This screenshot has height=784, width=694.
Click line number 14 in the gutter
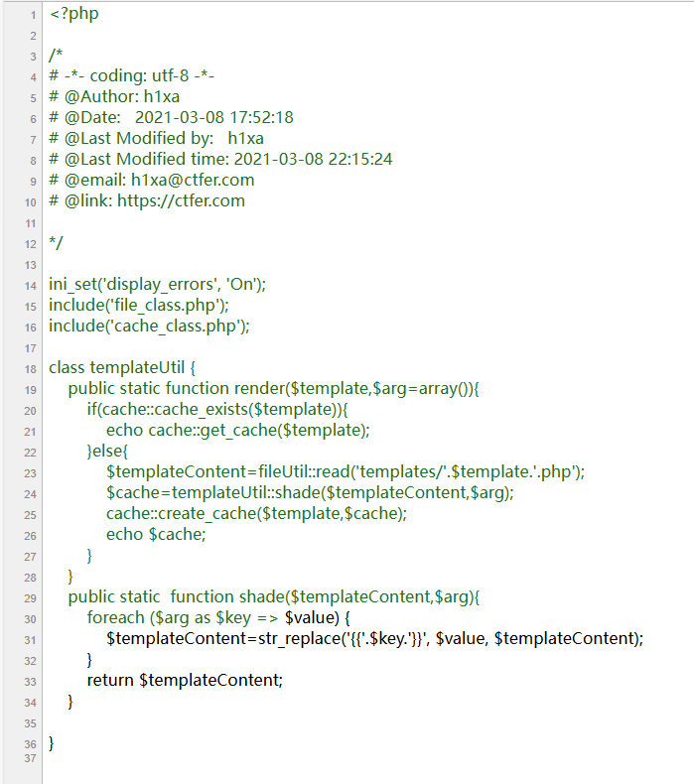click(31, 286)
